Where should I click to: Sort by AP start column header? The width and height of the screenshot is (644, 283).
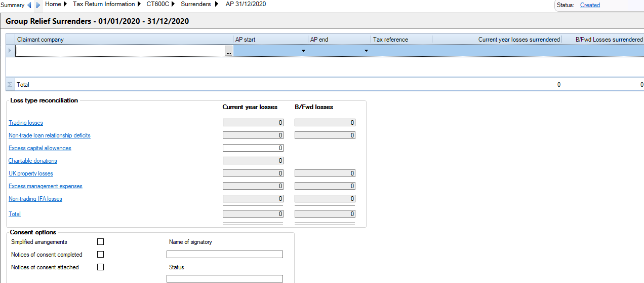(270, 39)
